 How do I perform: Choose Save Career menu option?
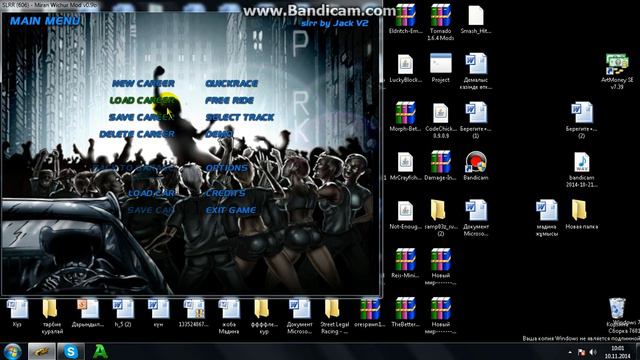[142, 117]
